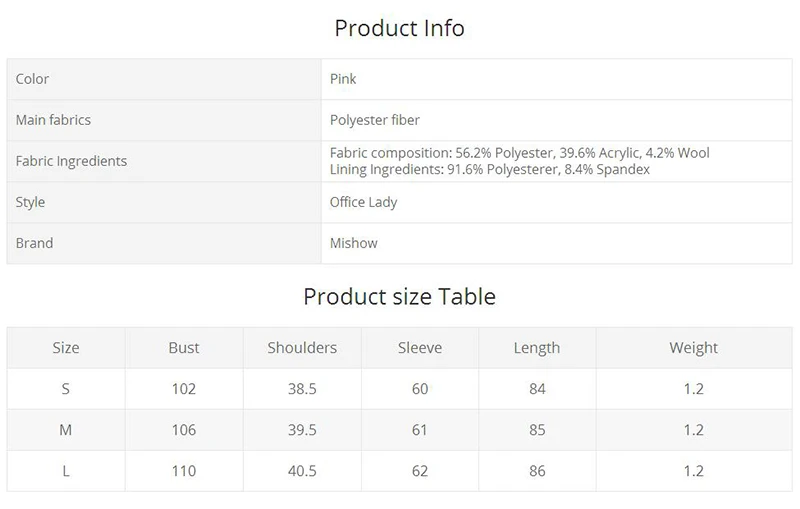Select the Polyester fiber value text

tap(375, 120)
